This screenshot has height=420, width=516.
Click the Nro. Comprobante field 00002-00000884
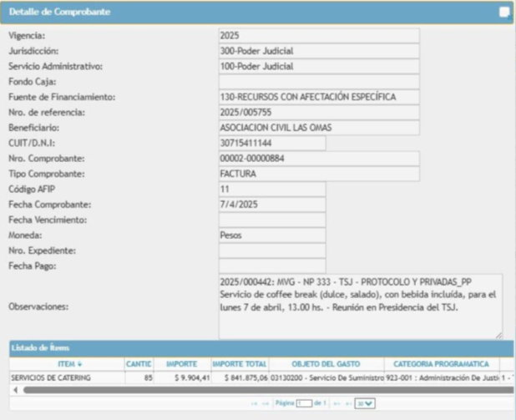(319, 159)
